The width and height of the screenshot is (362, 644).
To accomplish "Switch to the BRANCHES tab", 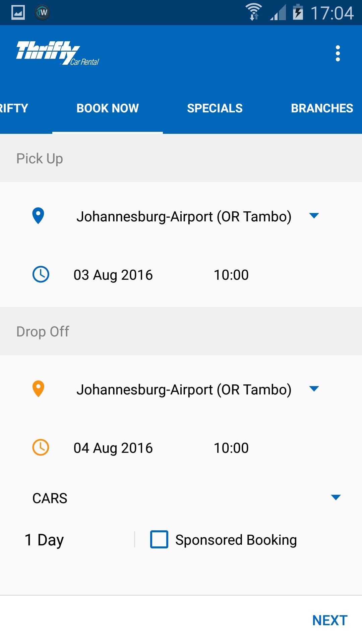I will tap(322, 108).
